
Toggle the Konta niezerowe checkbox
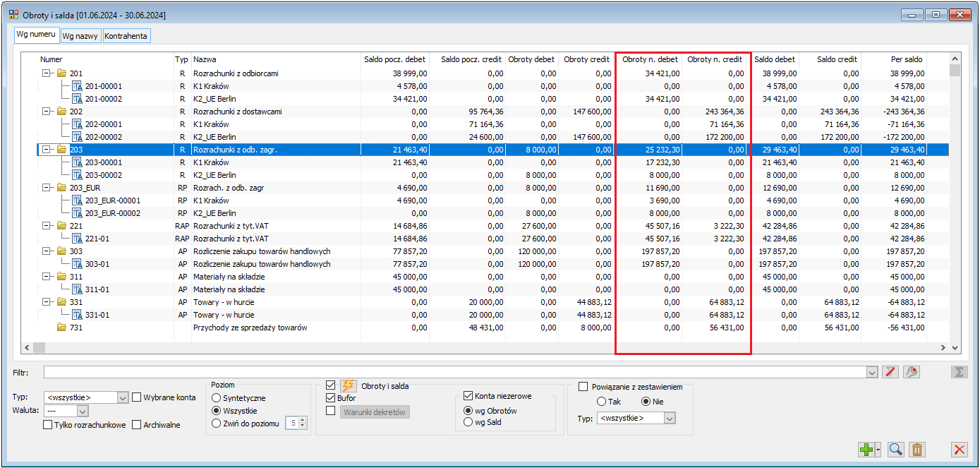point(468,396)
